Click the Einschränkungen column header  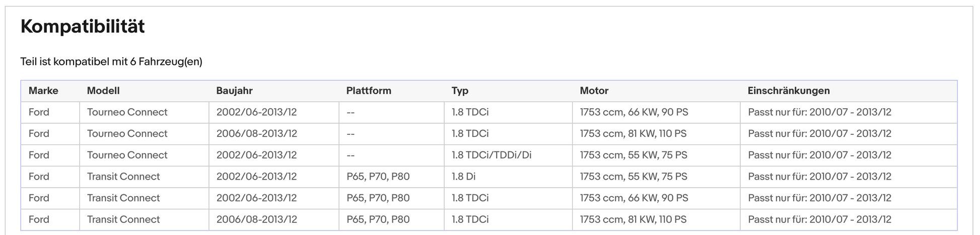[x=789, y=91]
